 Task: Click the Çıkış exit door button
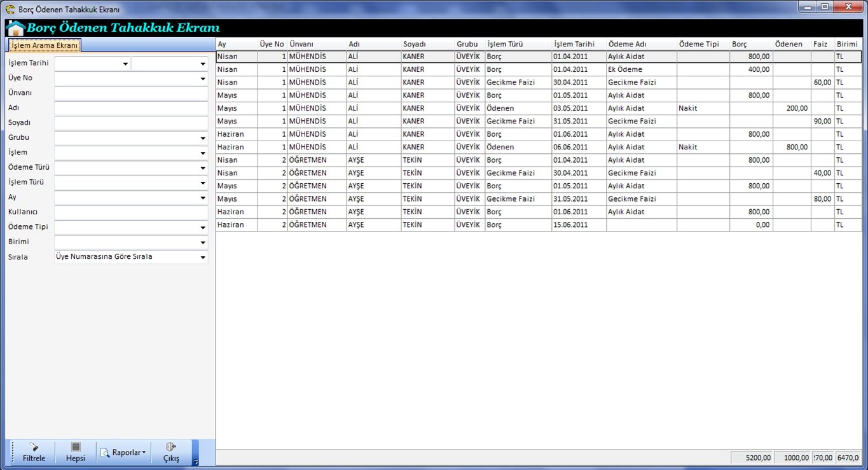point(171,452)
